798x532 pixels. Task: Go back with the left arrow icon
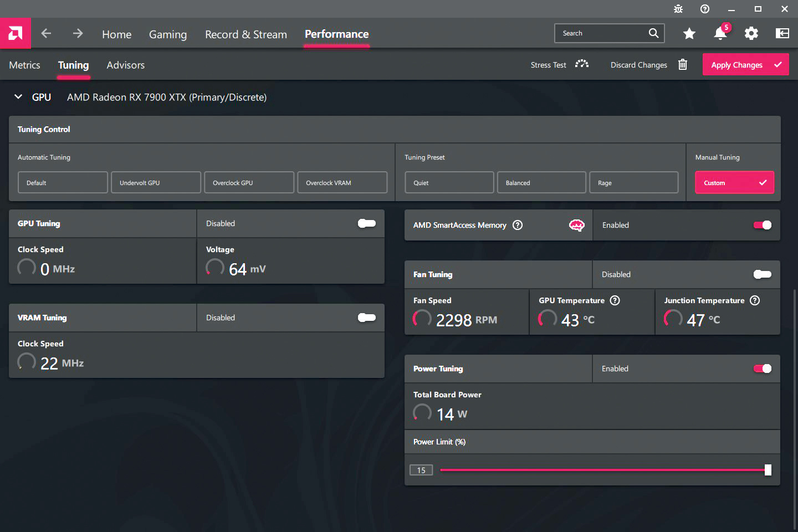click(47, 33)
